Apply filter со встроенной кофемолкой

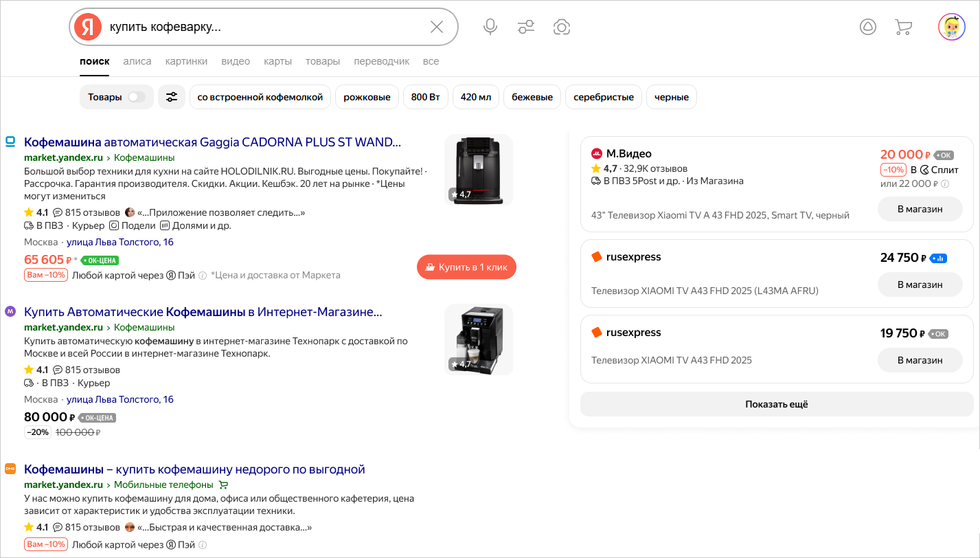coord(260,97)
